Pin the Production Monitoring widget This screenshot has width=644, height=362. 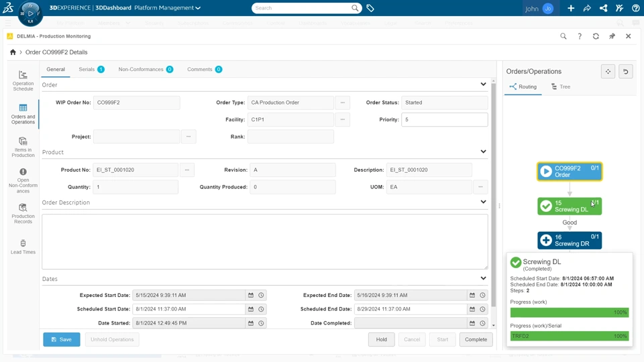[612, 36]
